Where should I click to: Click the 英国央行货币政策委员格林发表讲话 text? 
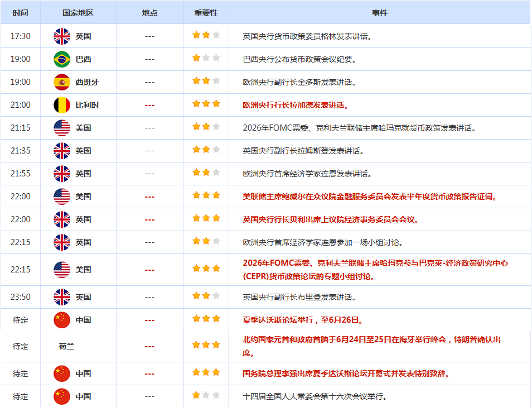coord(307,36)
